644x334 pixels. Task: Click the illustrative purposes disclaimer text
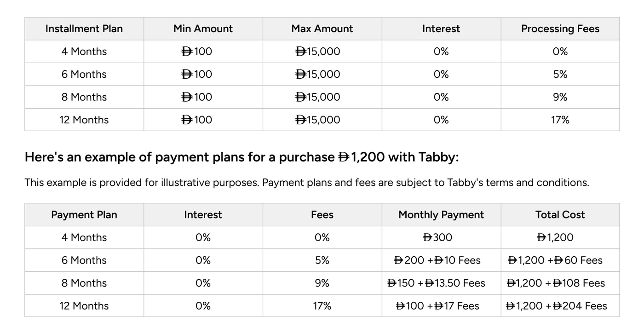coord(306,183)
